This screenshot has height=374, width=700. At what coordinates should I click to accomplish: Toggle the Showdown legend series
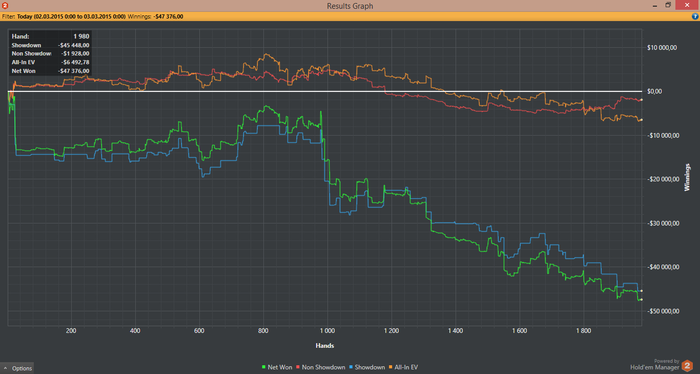pos(367,367)
